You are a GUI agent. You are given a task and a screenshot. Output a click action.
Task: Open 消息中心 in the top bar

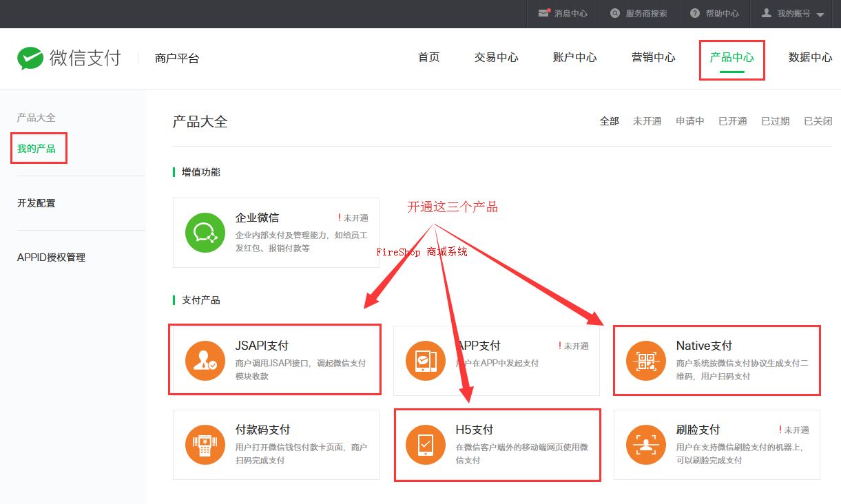571,13
